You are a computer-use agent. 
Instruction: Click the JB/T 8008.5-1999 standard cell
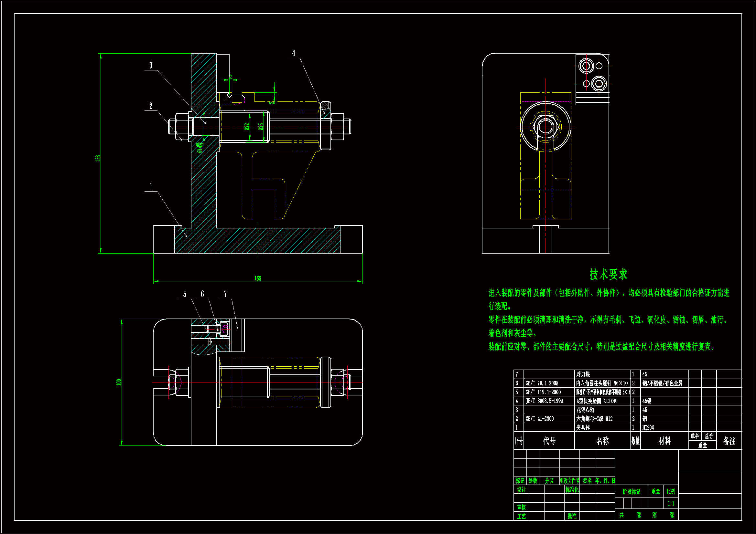click(x=544, y=401)
